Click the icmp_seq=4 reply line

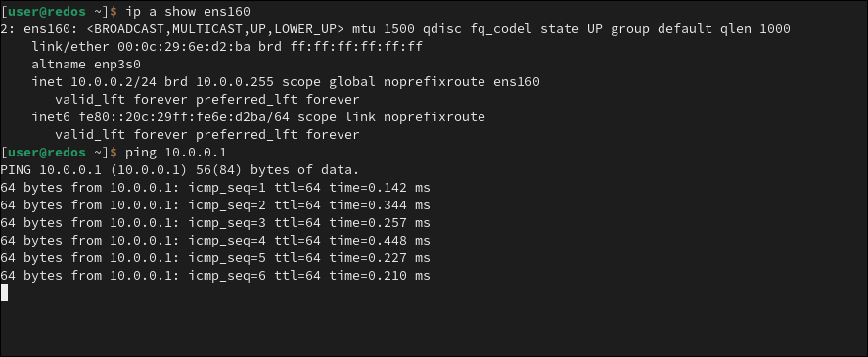pyautogui.click(x=215, y=241)
